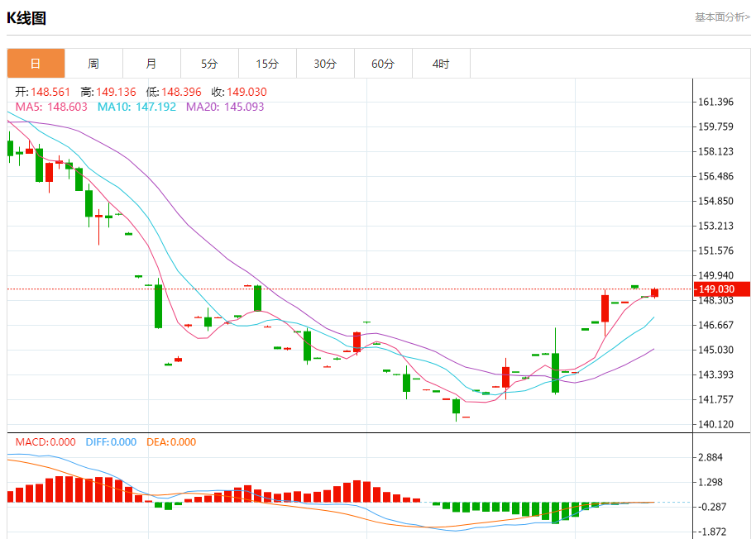756x539 pixels.
Task: Click the 低: 148.396 low value
Action: click(x=174, y=92)
